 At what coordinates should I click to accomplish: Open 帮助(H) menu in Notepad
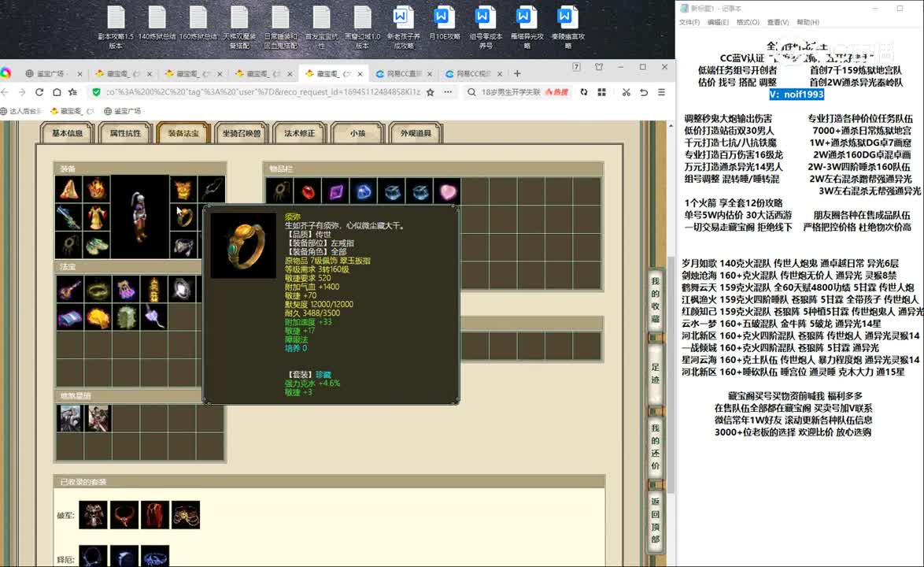click(808, 22)
